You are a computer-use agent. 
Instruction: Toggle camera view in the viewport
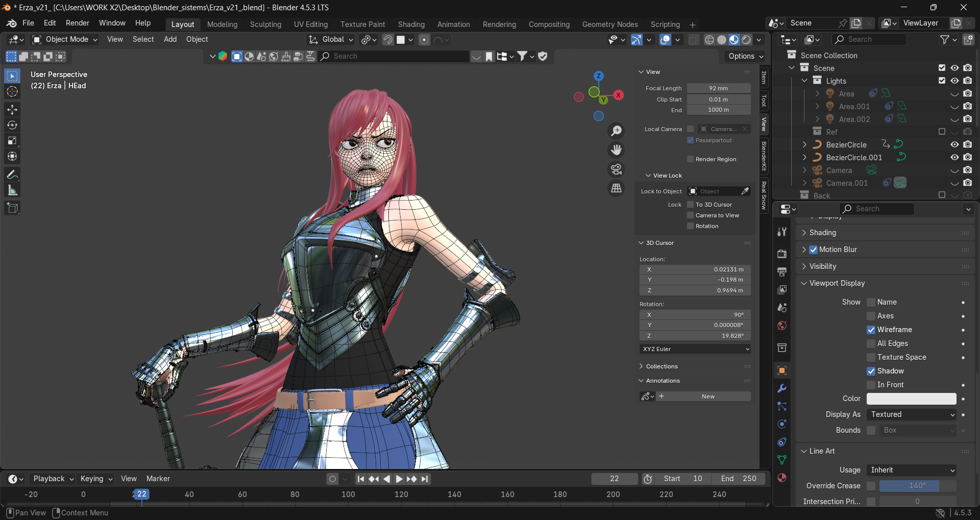(x=617, y=169)
